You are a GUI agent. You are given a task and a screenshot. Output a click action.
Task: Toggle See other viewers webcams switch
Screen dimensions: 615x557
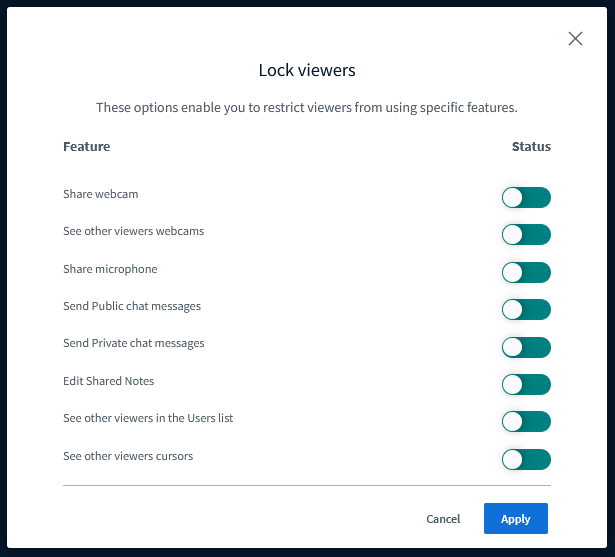pyautogui.click(x=526, y=235)
